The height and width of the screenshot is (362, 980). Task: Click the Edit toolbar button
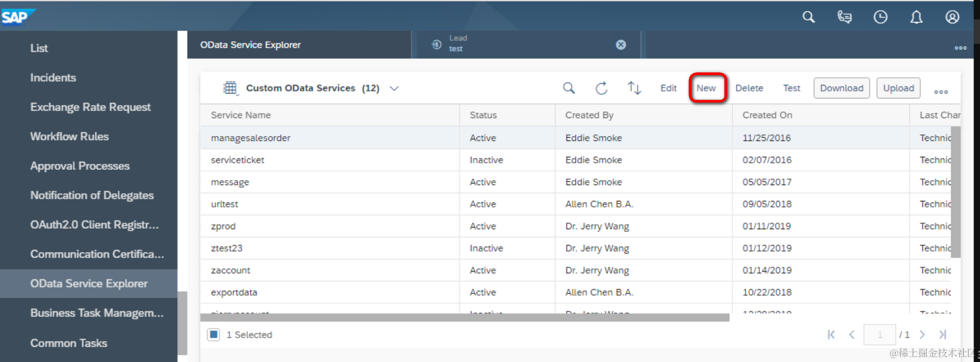pyautogui.click(x=668, y=88)
